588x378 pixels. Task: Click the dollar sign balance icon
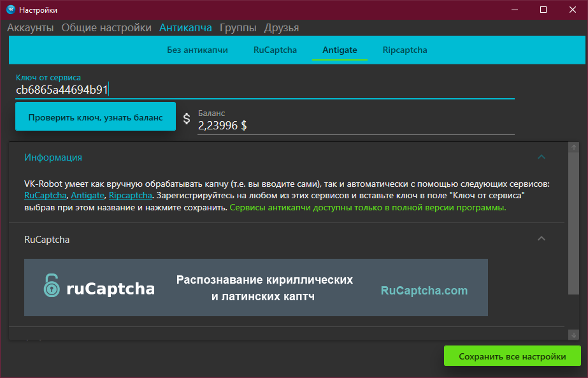coord(187,119)
